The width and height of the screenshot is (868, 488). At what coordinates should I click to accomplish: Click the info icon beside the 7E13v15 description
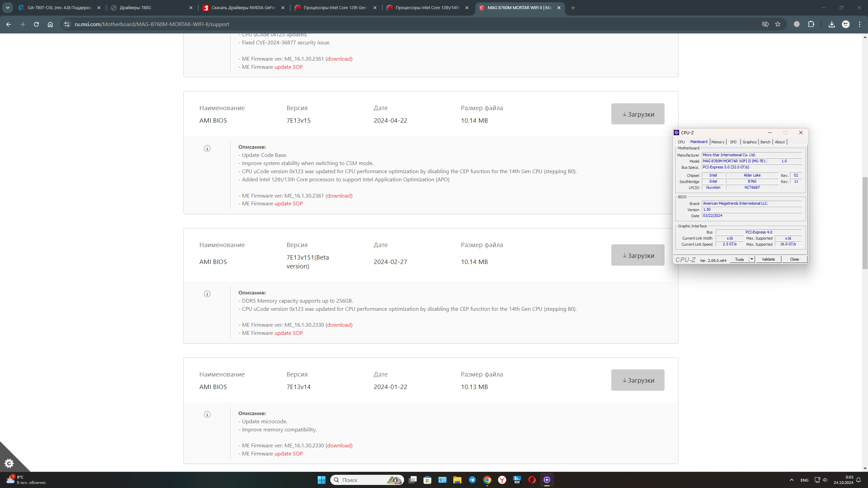[207, 148]
